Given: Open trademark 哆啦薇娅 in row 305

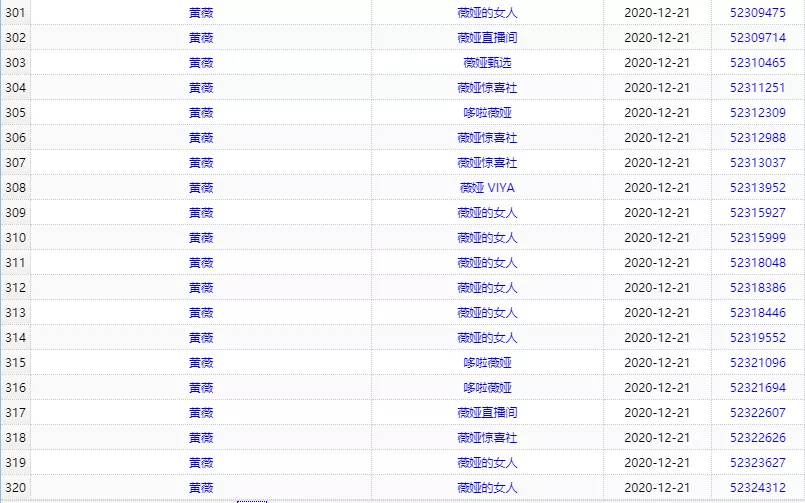Looking at the screenshot, I should [487, 112].
